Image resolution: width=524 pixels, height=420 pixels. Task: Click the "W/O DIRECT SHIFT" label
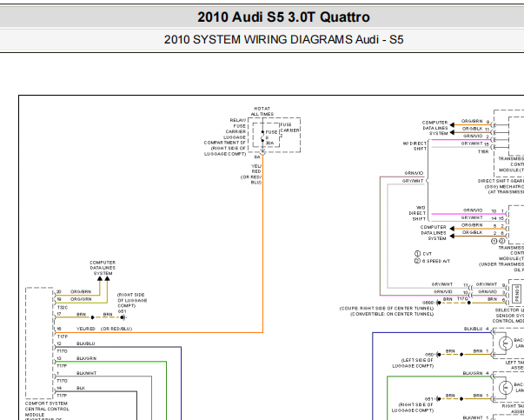coord(417,213)
